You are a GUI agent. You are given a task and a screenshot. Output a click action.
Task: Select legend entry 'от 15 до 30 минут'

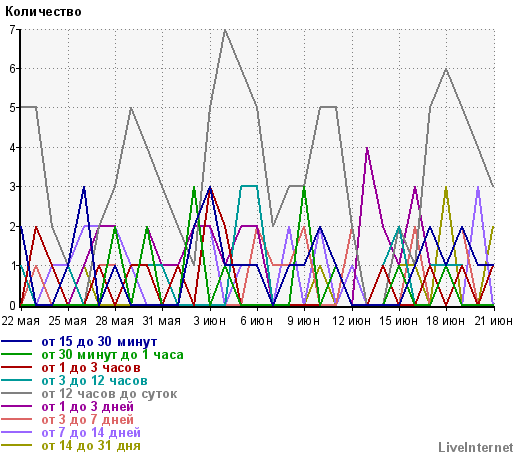99,342
